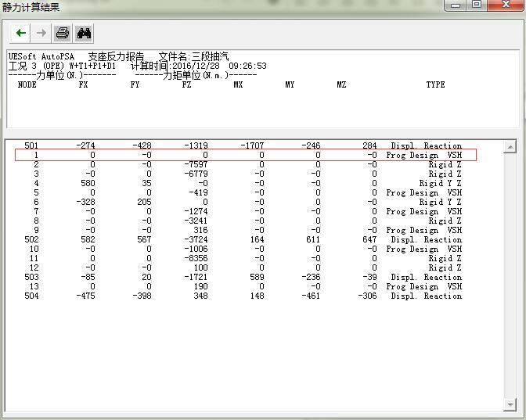This screenshot has width=526, height=420.
Task: Click the green back arrow icon
Action: click(x=21, y=33)
